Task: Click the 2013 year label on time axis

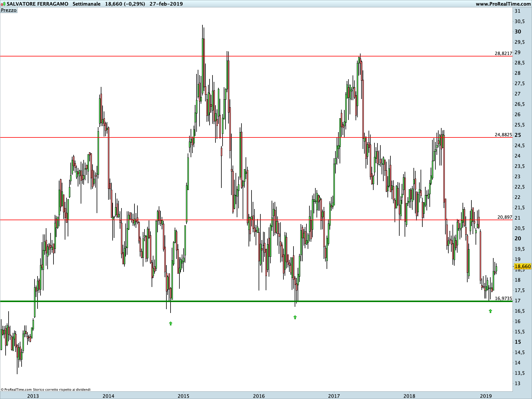Action: pyautogui.click(x=33, y=396)
